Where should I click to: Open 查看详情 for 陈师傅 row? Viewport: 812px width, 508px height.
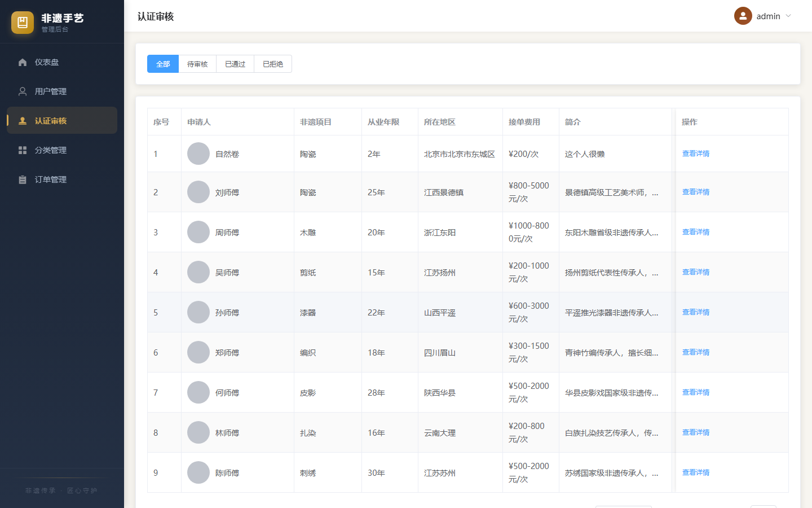[x=696, y=472]
